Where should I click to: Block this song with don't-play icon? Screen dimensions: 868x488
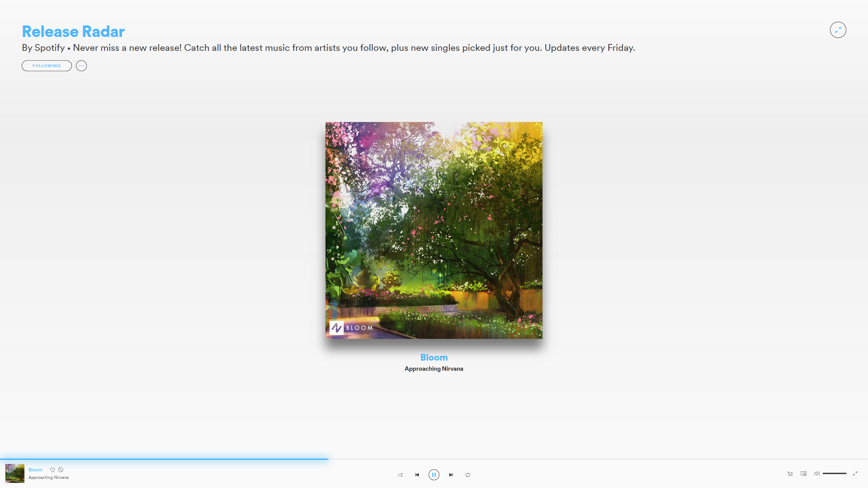61,470
